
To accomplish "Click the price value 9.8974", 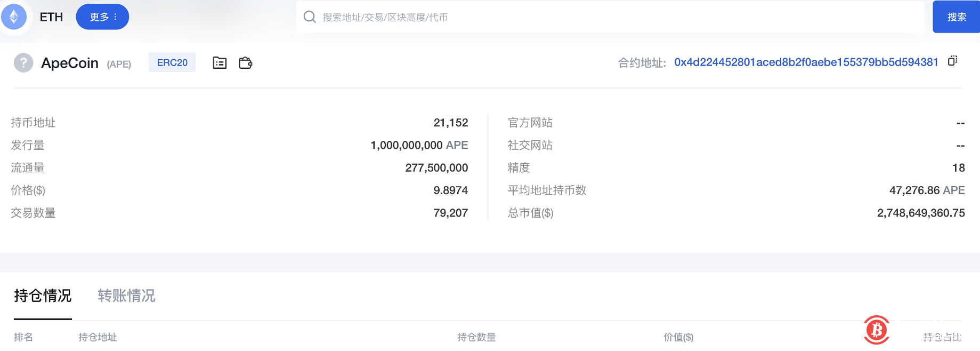I will click(451, 190).
